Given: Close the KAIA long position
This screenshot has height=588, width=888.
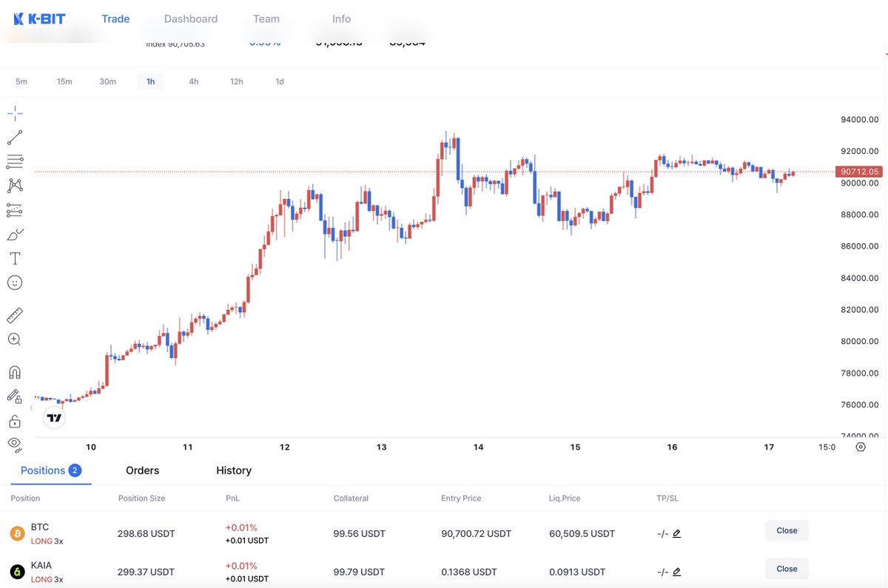Looking at the screenshot, I should click(787, 569).
